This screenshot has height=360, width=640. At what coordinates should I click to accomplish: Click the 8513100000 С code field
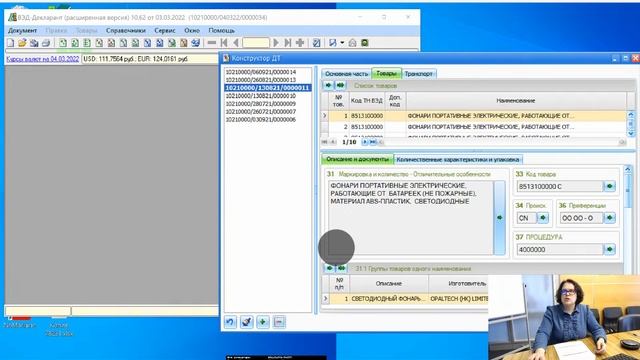(x=560, y=187)
